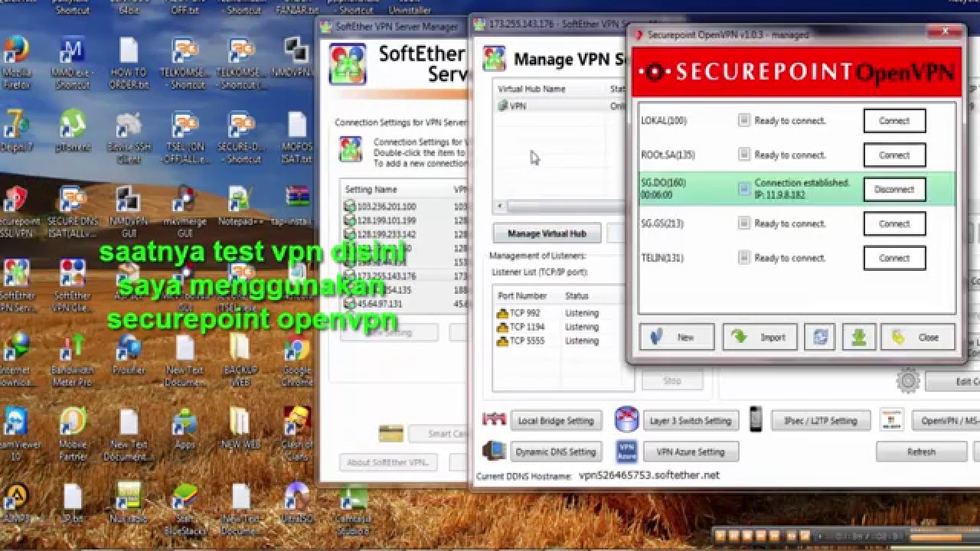Connect the ROOt.SA(135) VPN profile

pyautogui.click(x=894, y=155)
